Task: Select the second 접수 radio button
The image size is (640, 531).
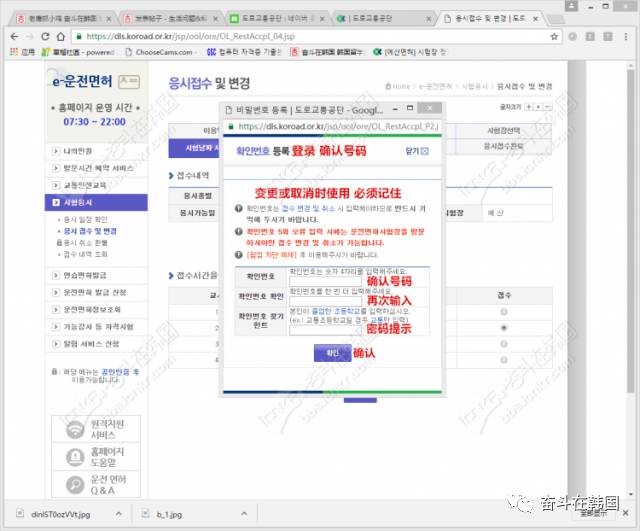Action: [x=504, y=328]
